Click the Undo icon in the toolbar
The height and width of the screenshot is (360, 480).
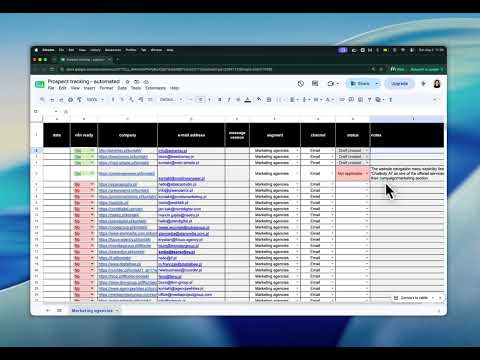click(x=52, y=100)
